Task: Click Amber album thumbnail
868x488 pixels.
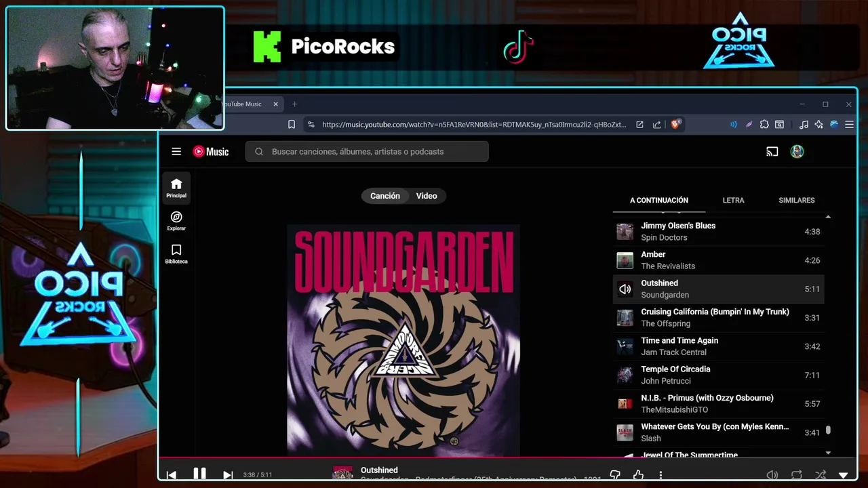Action: coord(625,260)
